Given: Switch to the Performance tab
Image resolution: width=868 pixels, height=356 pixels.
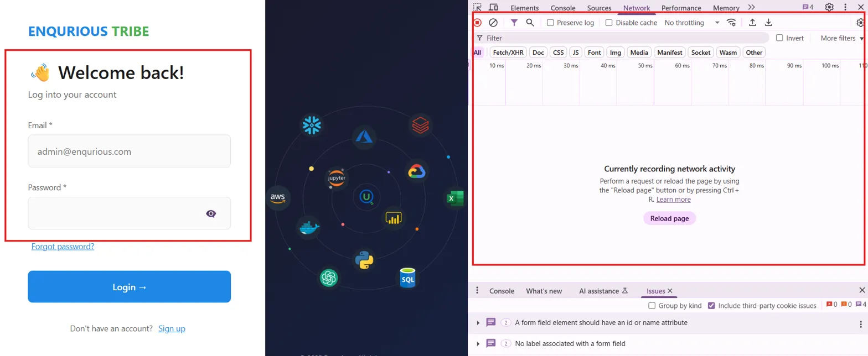Looking at the screenshot, I should pyautogui.click(x=681, y=8).
